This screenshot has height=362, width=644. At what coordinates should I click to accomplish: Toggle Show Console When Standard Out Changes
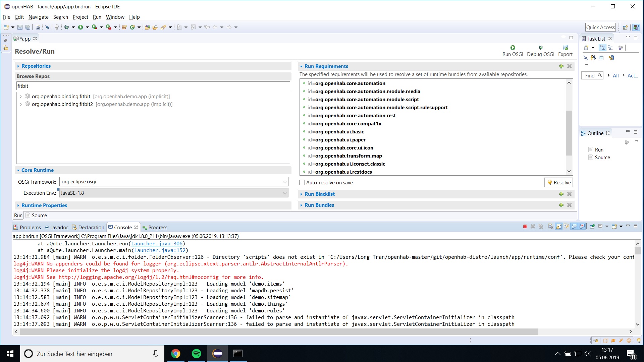(x=574, y=227)
